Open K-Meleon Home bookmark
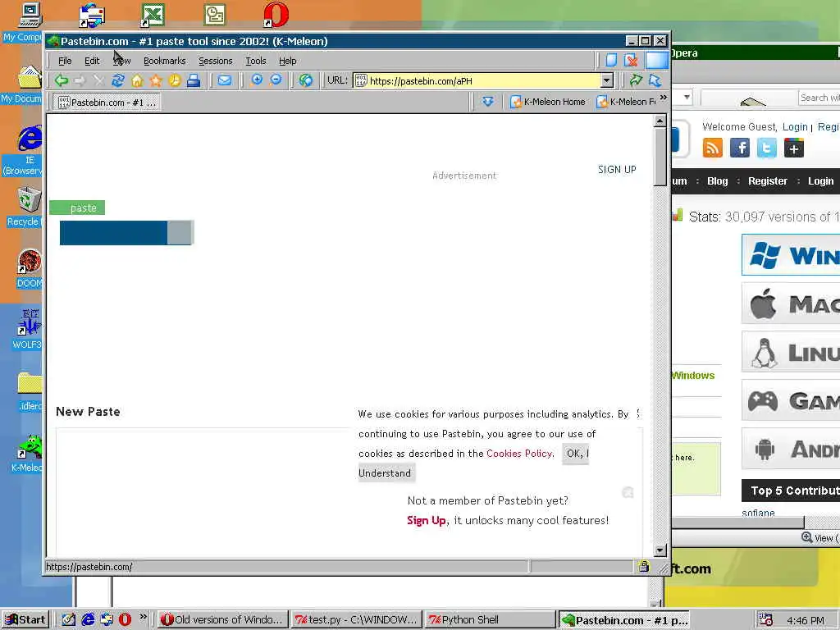The width and height of the screenshot is (840, 630). click(x=547, y=102)
